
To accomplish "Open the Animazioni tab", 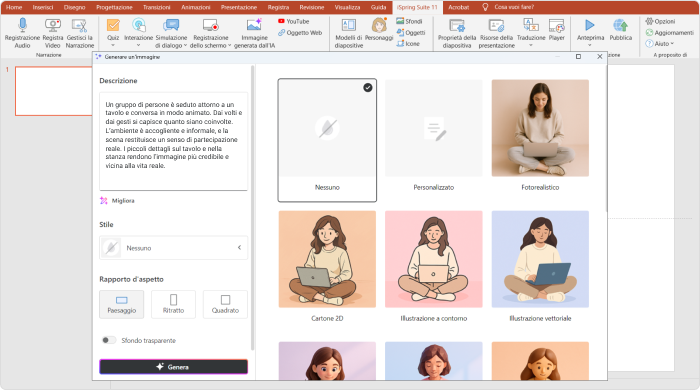I will coord(196,7).
